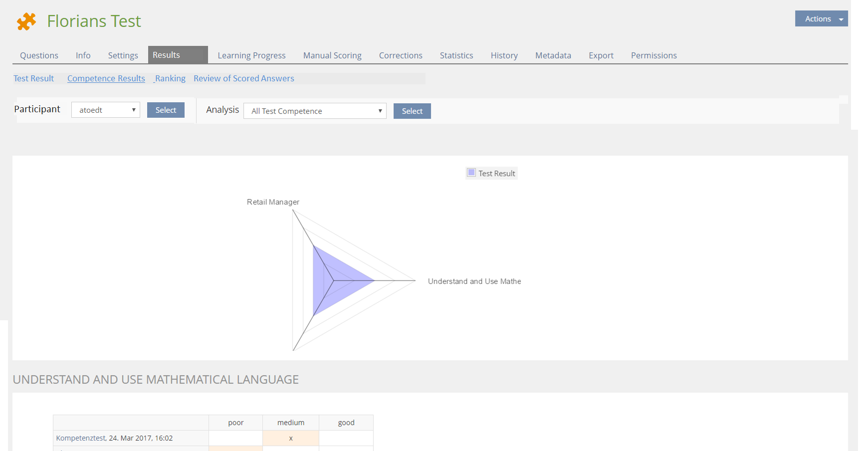This screenshot has height=451, width=868.
Task: Open Review of Scored Answers link
Action: [x=243, y=78]
